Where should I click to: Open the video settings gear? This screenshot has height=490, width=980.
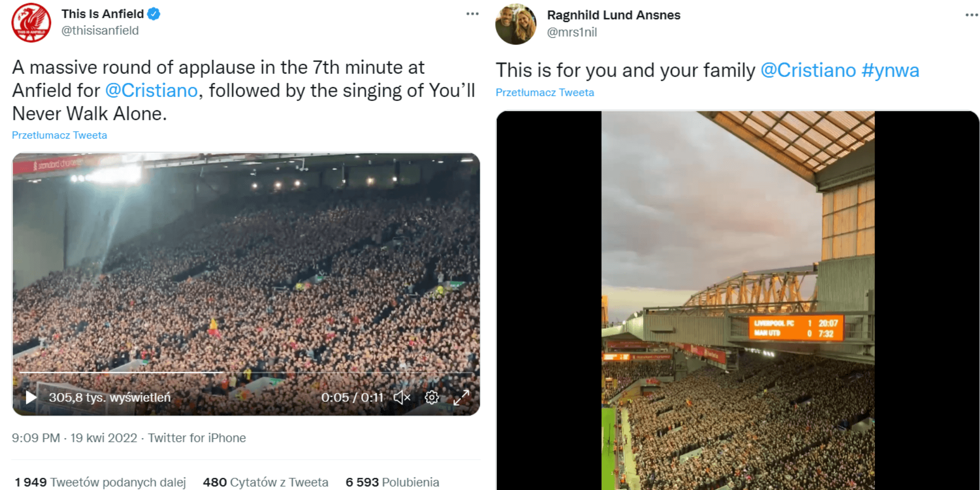[x=432, y=398]
